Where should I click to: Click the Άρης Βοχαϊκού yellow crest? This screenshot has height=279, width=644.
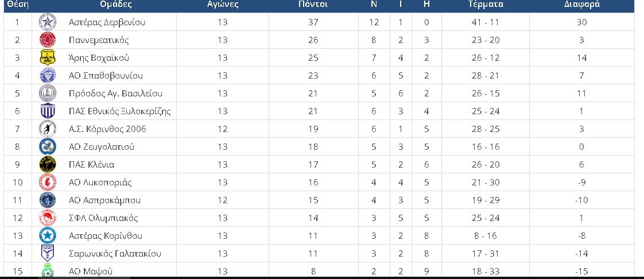pos(47,57)
